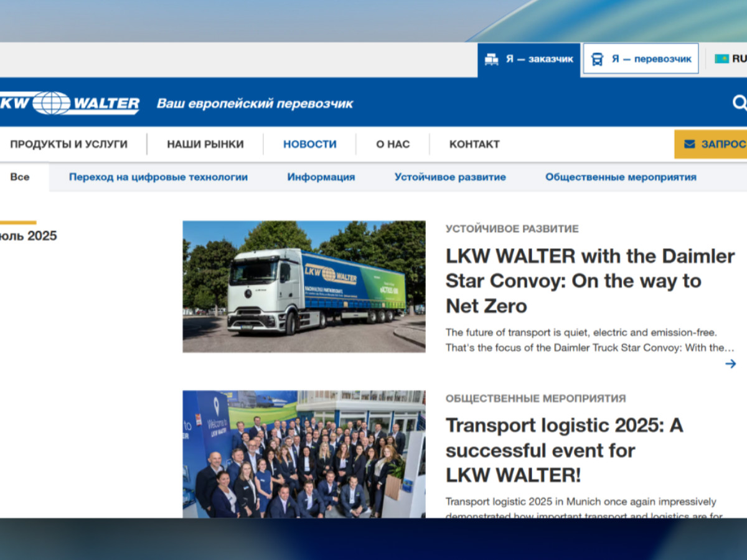
Task: Select the Все news filter tab
Action: point(20,177)
